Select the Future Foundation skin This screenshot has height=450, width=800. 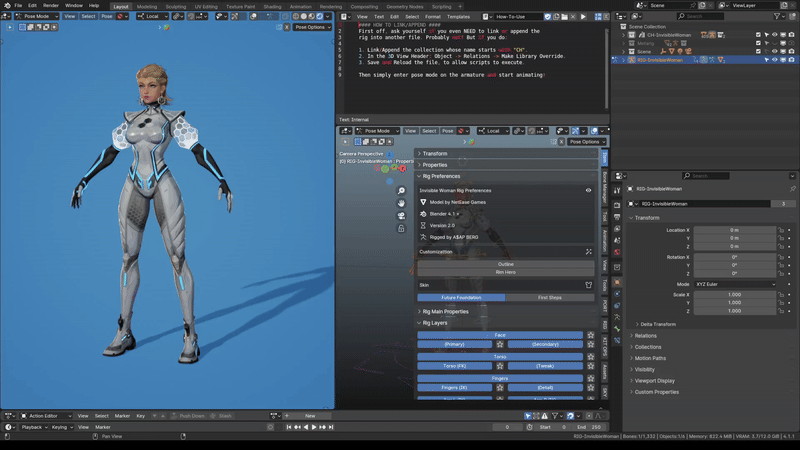(461, 297)
